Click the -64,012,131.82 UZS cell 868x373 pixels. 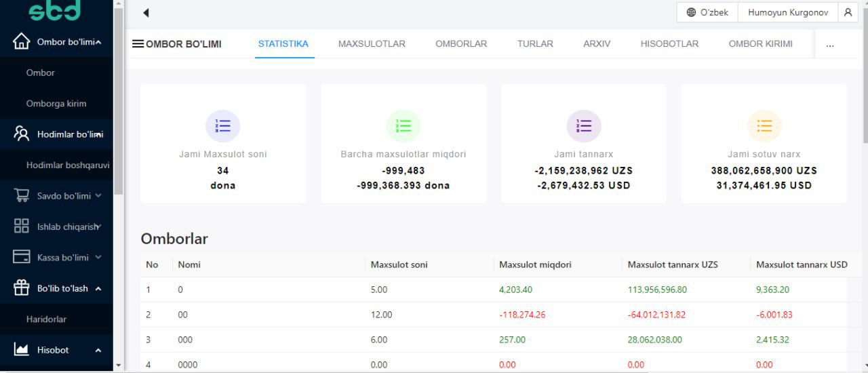click(x=656, y=315)
